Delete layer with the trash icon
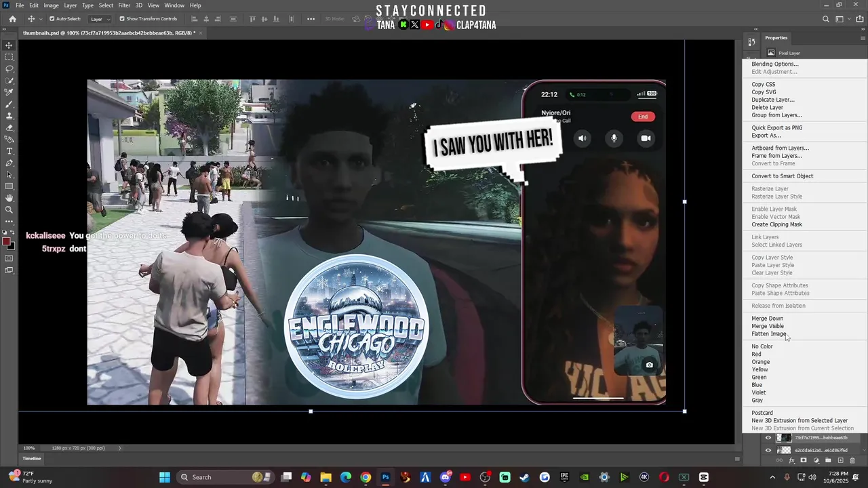This screenshot has width=868, height=488. tap(852, 460)
